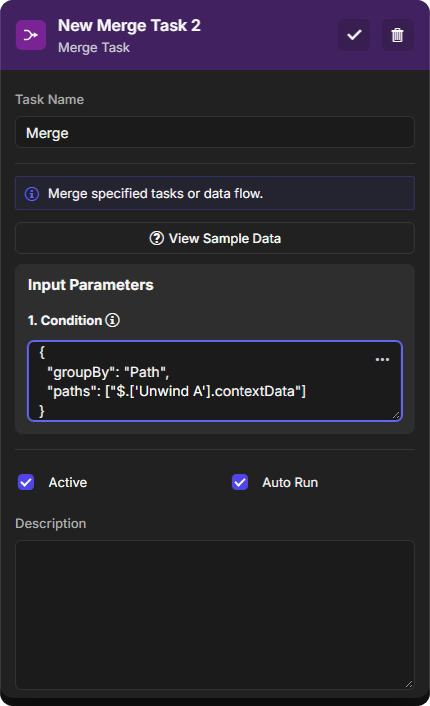Click the Task Name label
The width and height of the screenshot is (430, 706).
[x=50, y=100]
